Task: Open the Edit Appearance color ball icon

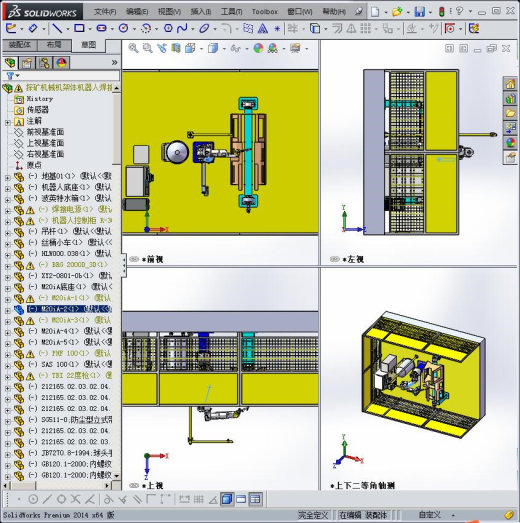Action: pyautogui.click(x=258, y=48)
